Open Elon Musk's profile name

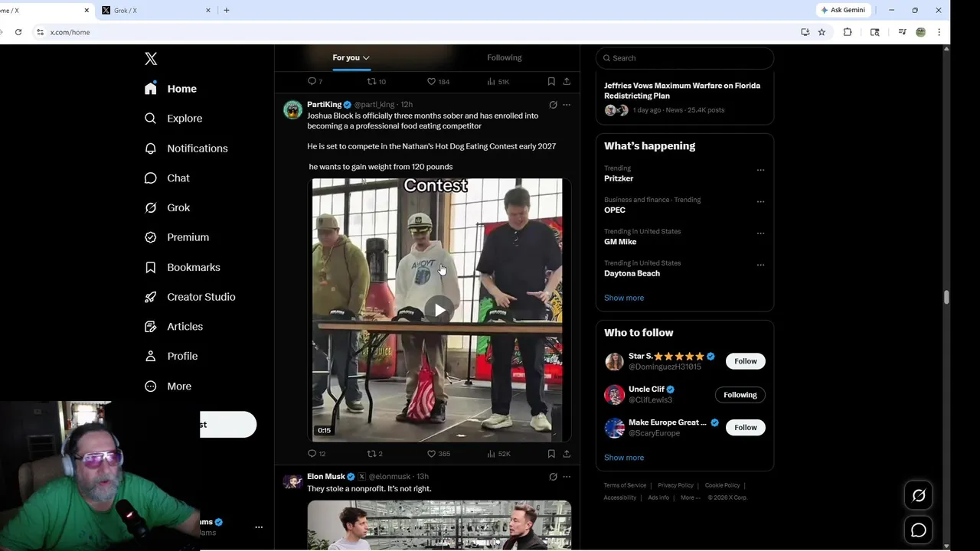326,477
